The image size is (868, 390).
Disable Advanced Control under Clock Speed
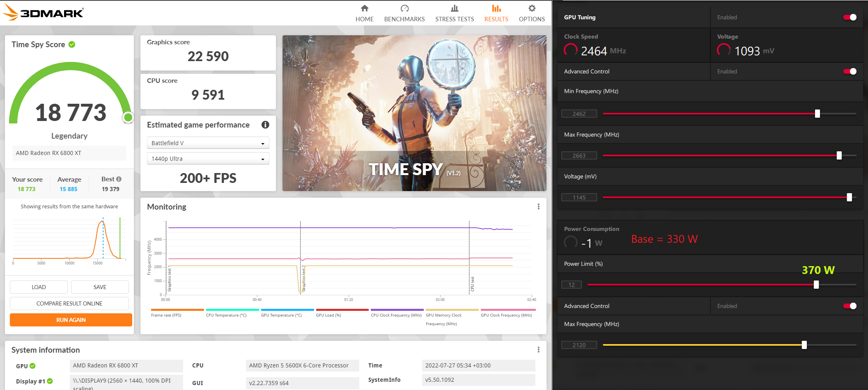[850, 71]
